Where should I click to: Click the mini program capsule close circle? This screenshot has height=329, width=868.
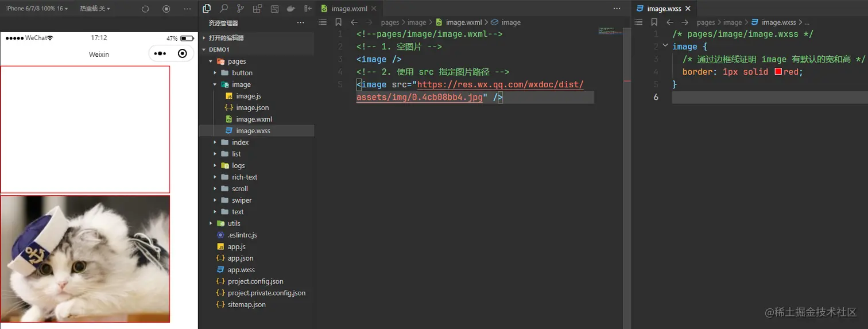(183, 53)
